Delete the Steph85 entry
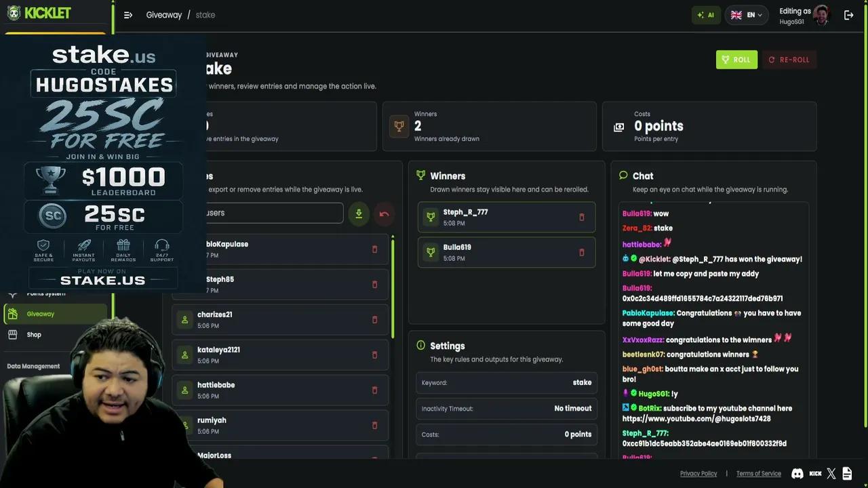Image resolution: width=868 pixels, height=488 pixels. [374, 285]
